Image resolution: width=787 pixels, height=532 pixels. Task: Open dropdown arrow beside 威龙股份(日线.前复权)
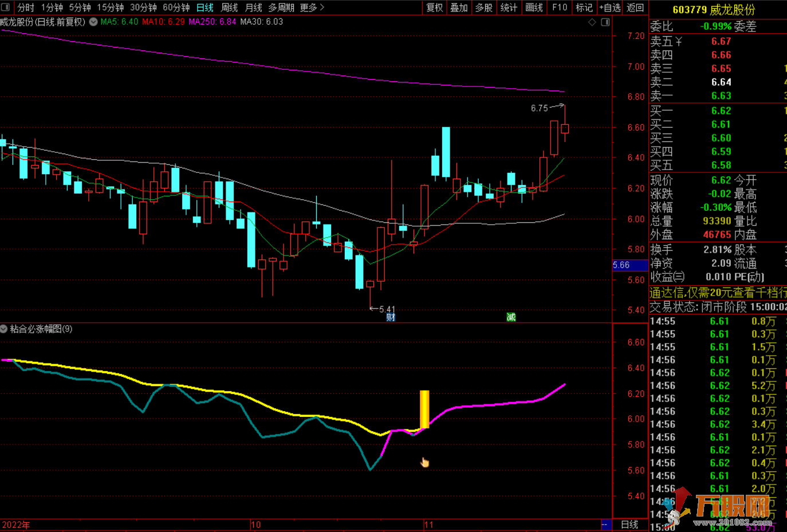[x=93, y=22]
